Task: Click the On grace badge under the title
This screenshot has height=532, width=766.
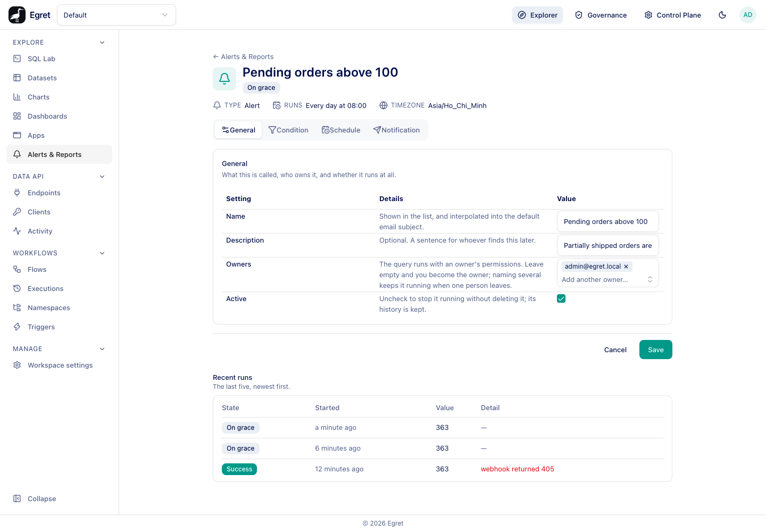Action: (x=261, y=88)
